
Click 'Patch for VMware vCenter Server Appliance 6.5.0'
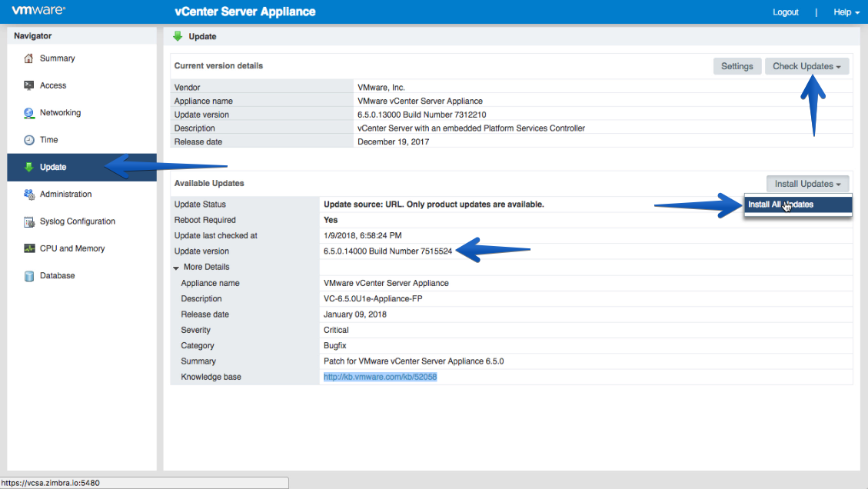[414, 361]
